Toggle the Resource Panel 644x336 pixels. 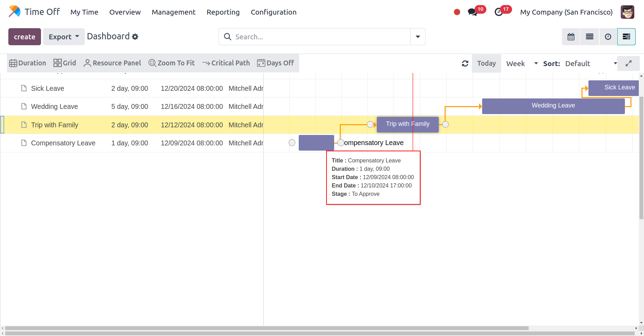pos(112,63)
